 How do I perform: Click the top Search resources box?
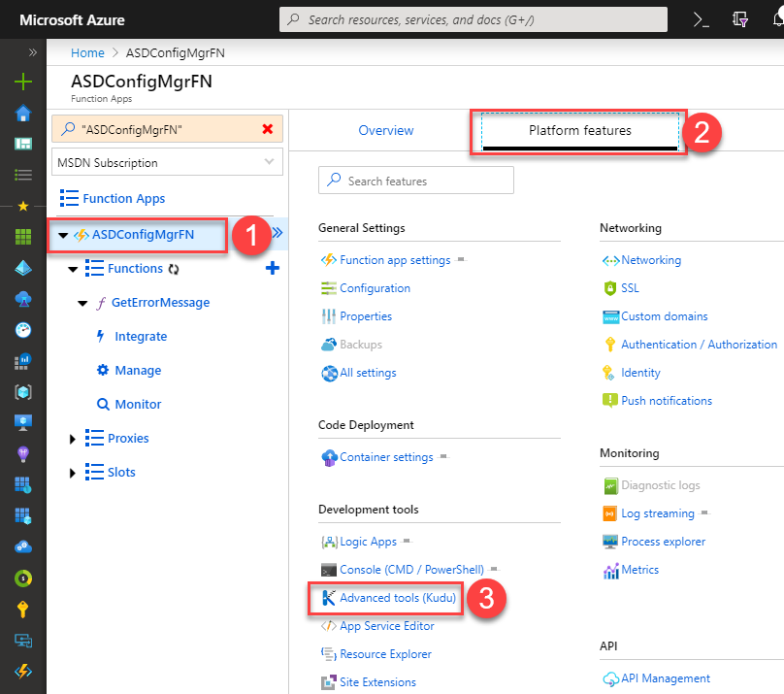point(473,19)
